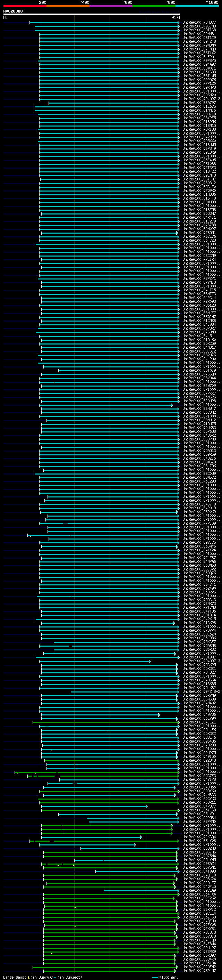Choose the UniRef100_B4FPA1 entry
The width and height of the screenshot is (222, 980).
pyautogui.click(x=199, y=57)
